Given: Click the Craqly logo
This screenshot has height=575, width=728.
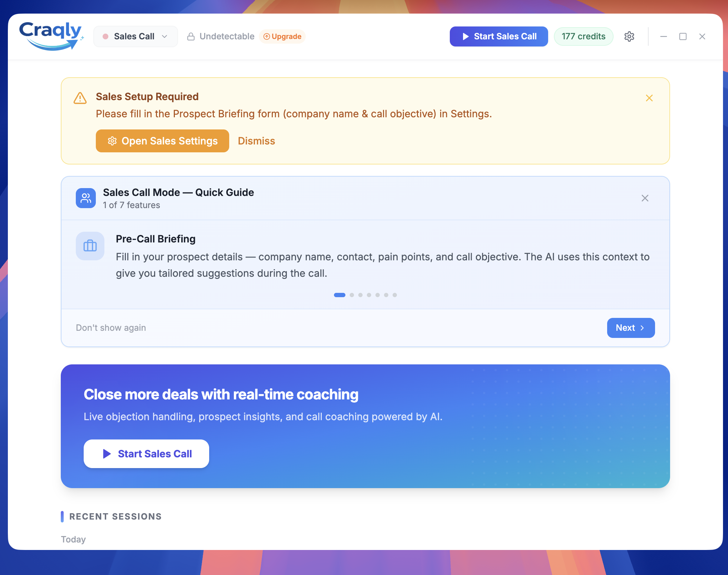Looking at the screenshot, I should pyautogui.click(x=51, y=36).
